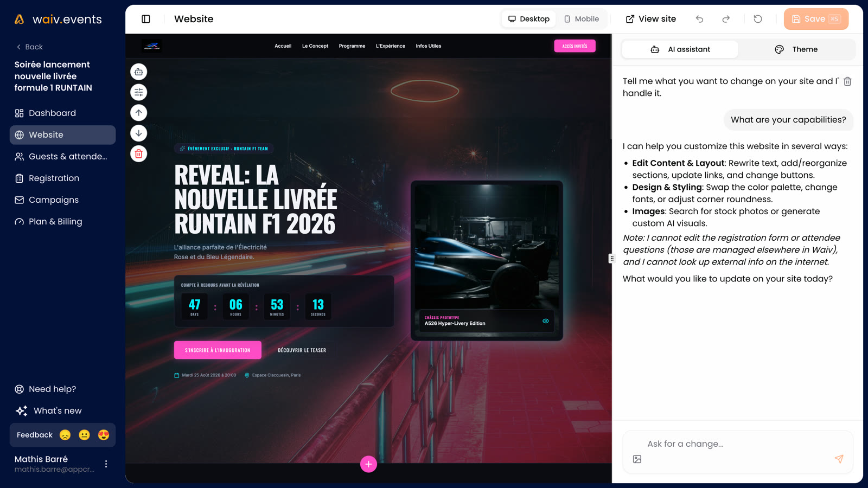Send message with paper plane icon
Image resolution: width=868 pixels, height=488 pixels.
839,459
